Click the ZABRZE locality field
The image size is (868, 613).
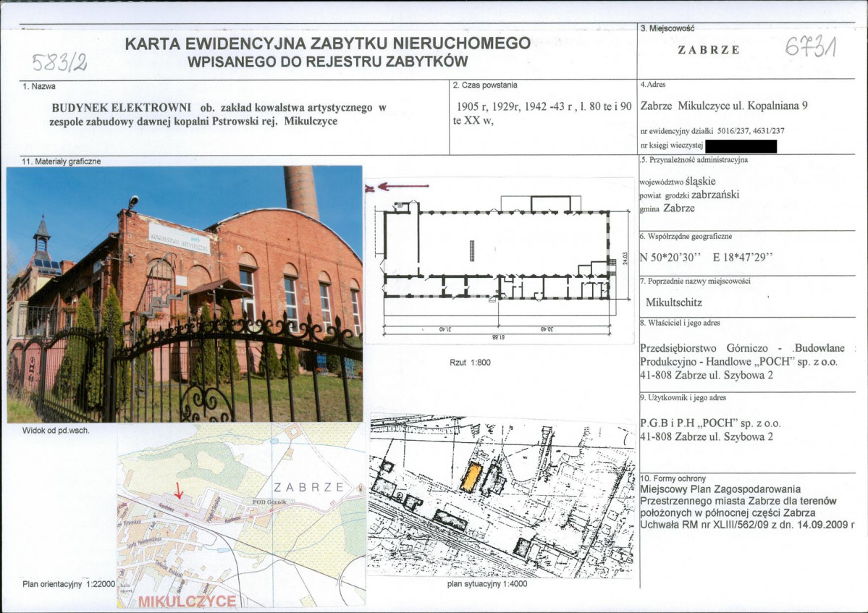[709, 50]
